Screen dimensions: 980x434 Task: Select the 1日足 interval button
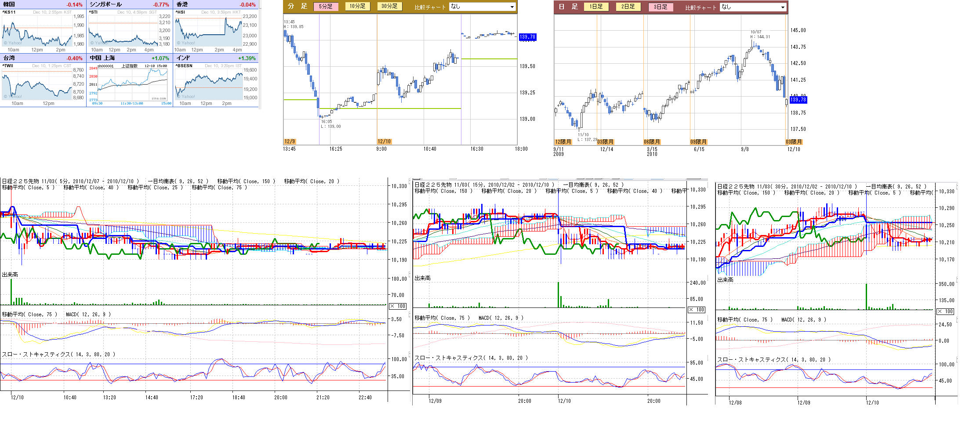[596, 7]
